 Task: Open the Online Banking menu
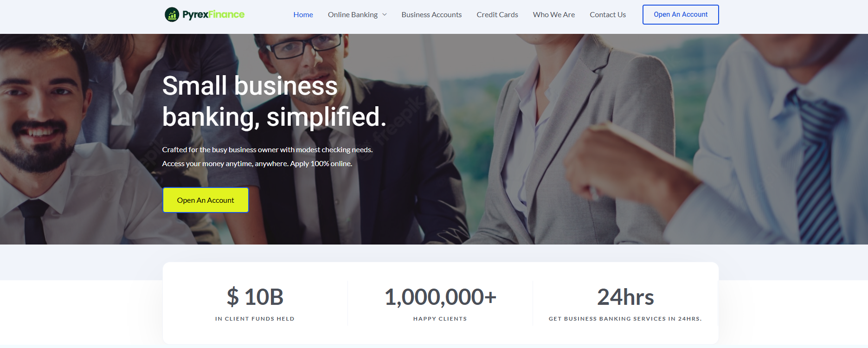tap(353, 15)
